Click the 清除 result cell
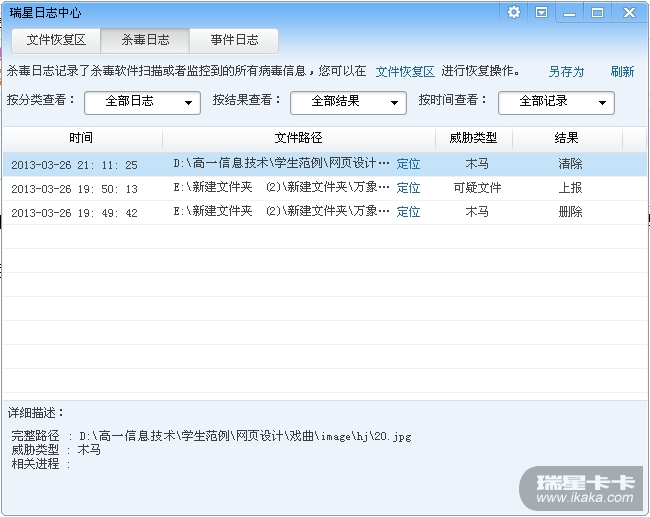Viewport: 650px width, 517px height. [x=570, y=164]
